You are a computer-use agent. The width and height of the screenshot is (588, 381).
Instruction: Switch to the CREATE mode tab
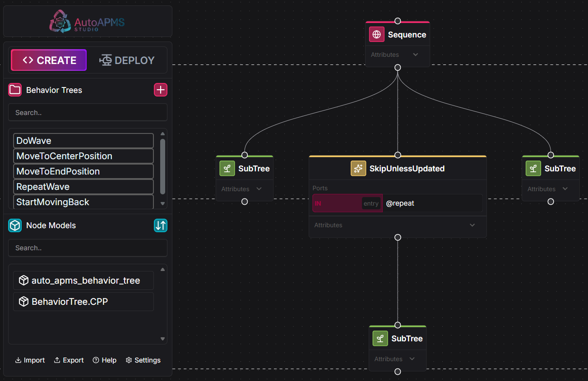pyautogui.click(x=49, y=60)
